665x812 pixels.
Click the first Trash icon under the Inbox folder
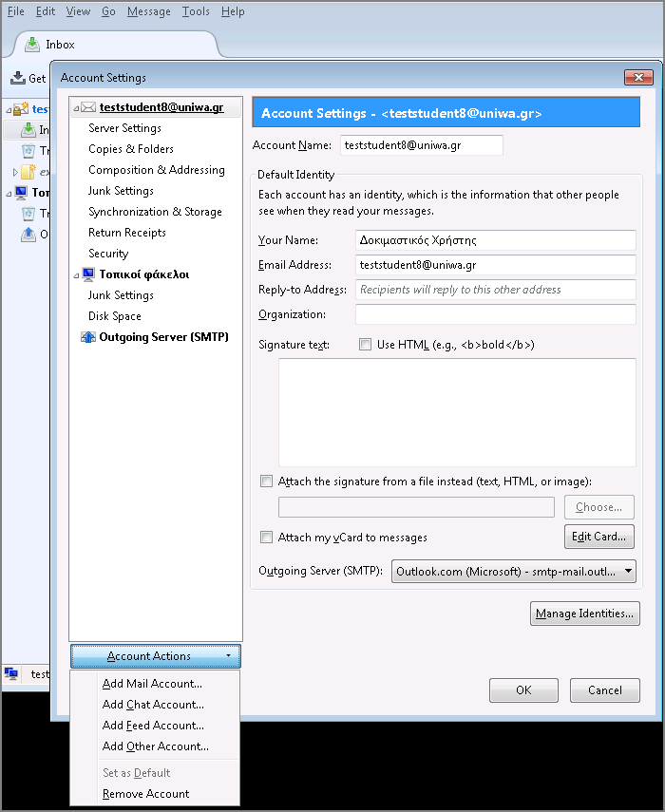click(x=28, y=151)
